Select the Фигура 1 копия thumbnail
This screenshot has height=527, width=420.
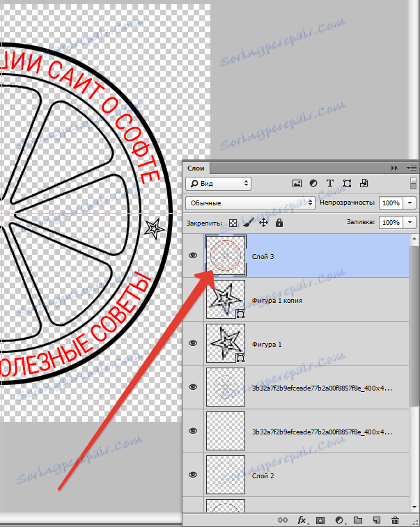coord(226,299)
